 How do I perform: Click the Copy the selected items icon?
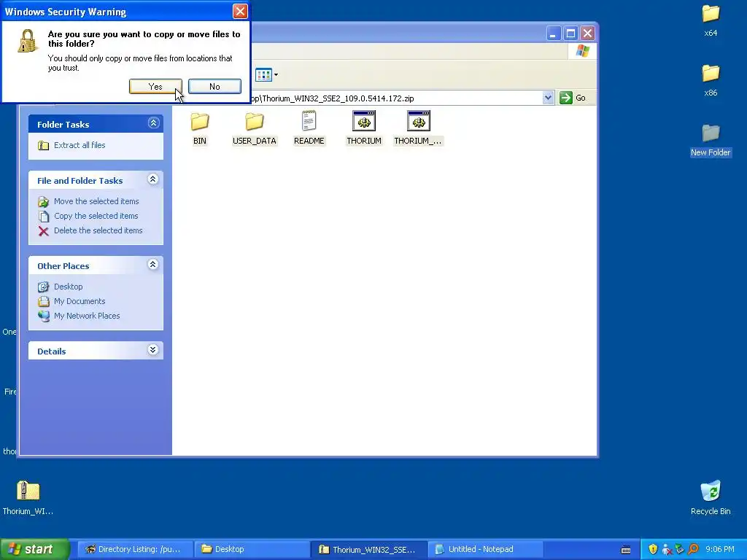tap(43, 216)
